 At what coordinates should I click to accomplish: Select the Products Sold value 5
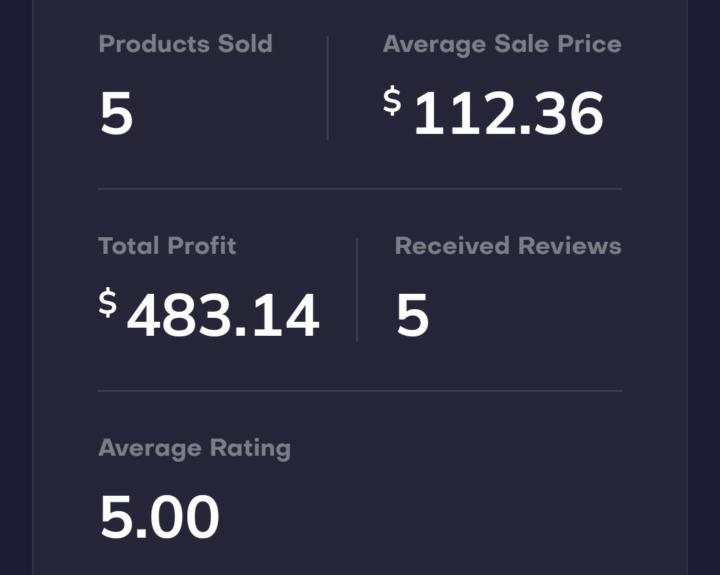116,114
